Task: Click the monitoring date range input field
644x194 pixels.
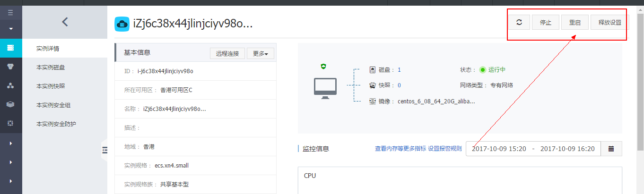Action: (x=533, y=149)
